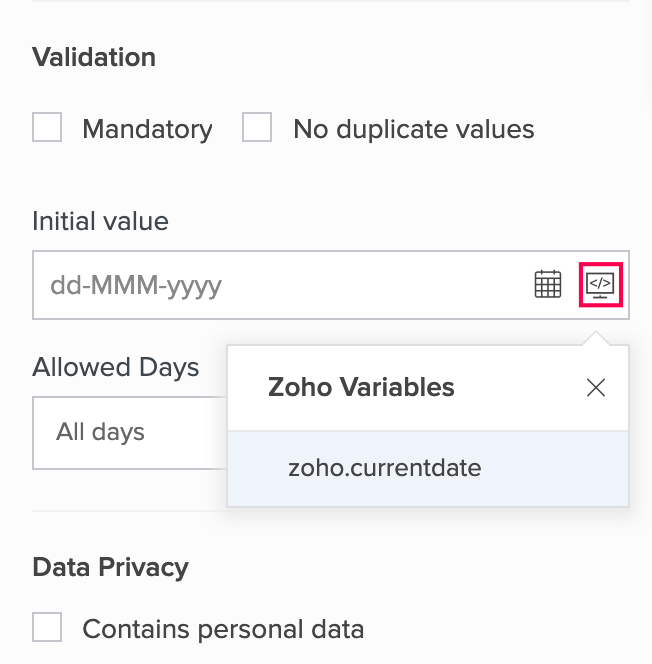Viewport: 652px width, 664px height.
Task: Expand the Allowed Days dropdown
Action: [x=130, y=433]
